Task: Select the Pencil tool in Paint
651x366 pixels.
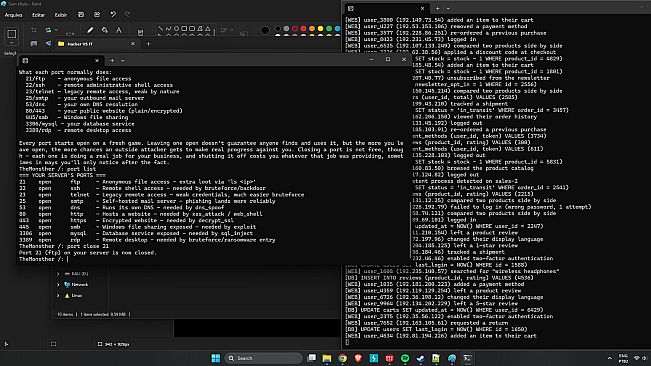Action: (x=90, y=30)
